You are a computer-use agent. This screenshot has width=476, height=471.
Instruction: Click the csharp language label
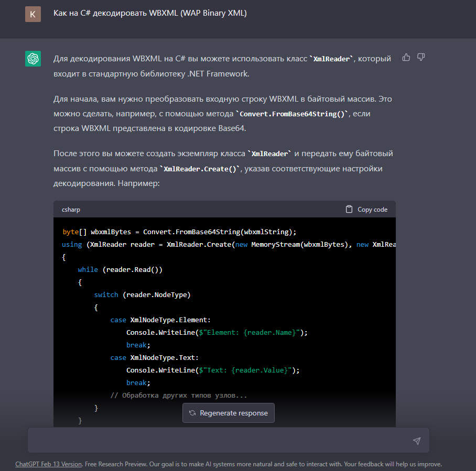[x=71, y=210]
